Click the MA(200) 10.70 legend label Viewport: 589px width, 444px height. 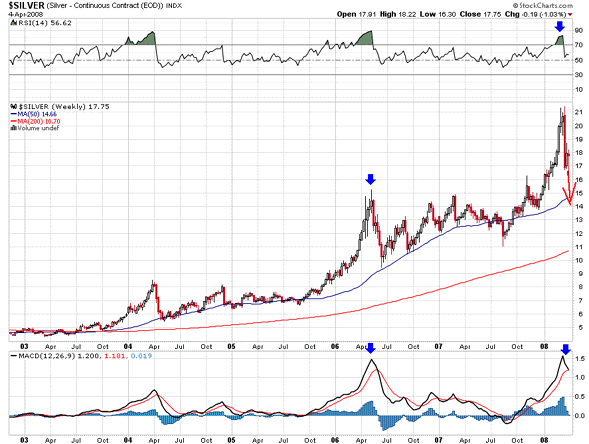coord(39,121)
